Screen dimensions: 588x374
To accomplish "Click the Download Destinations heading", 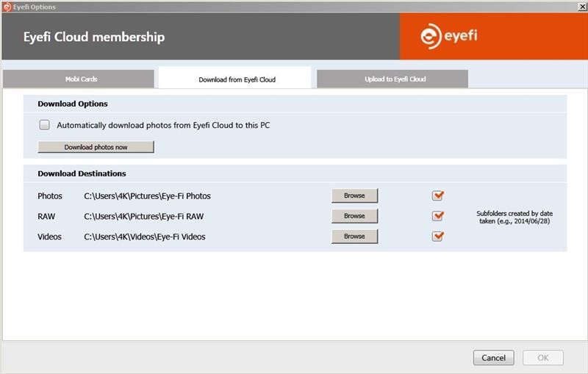I will (x=82, y=173).
